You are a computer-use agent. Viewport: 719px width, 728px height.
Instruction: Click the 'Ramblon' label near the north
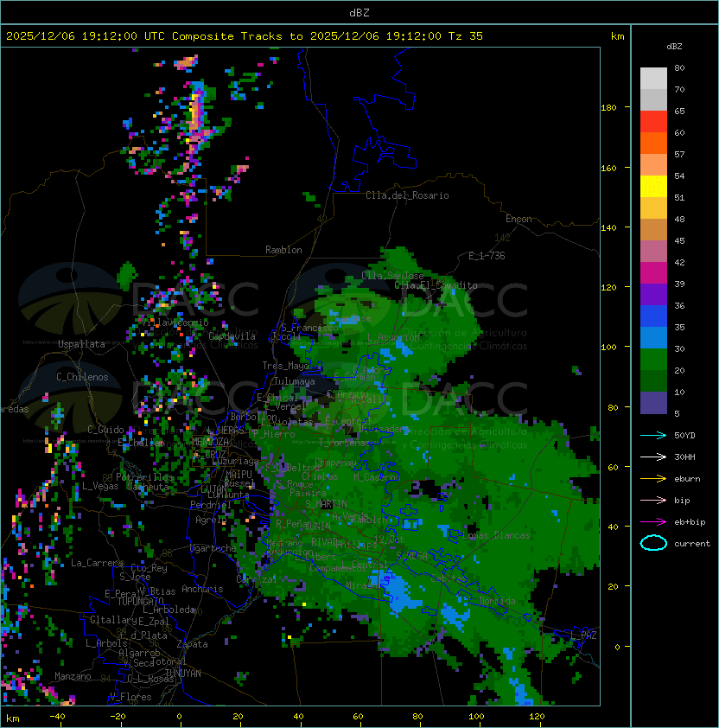(x=283, y=250)
